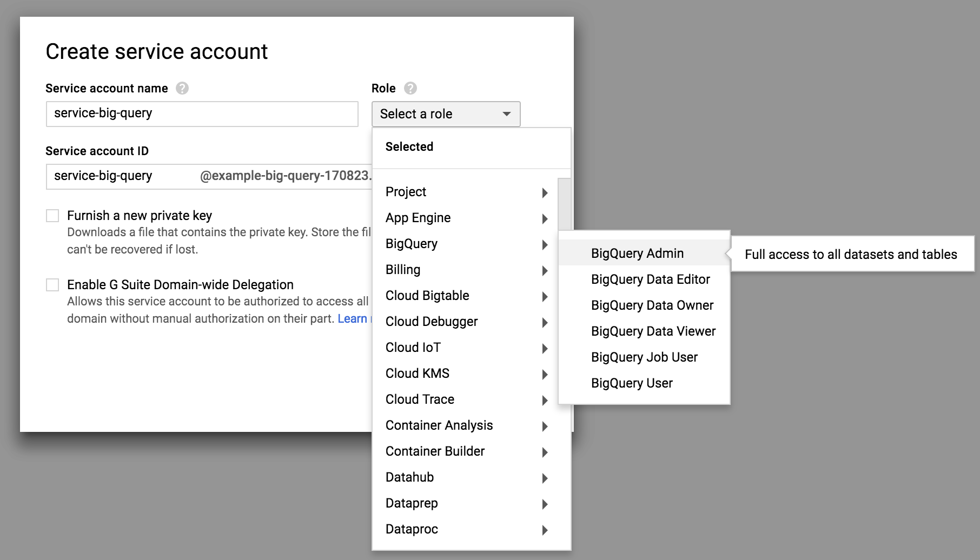Image resolution: width=980 pixels, height=560 pixels.
Task: Select the BigQuery User role
Action: pyautogui.click(x=644, y=383)
